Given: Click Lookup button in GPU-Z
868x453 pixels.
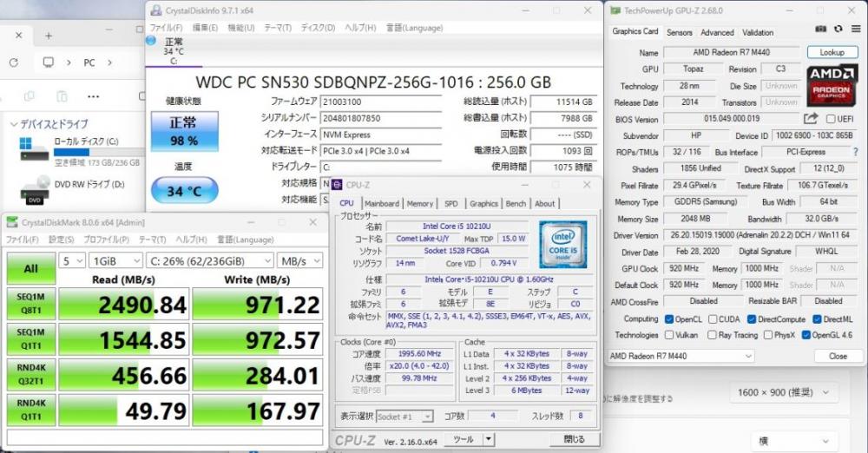Looking at the screenshot, I should click(832, 52).
